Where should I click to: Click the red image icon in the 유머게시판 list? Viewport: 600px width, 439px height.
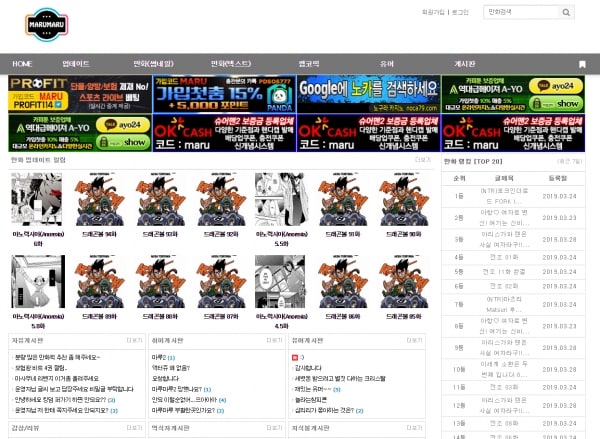[295, 357]
